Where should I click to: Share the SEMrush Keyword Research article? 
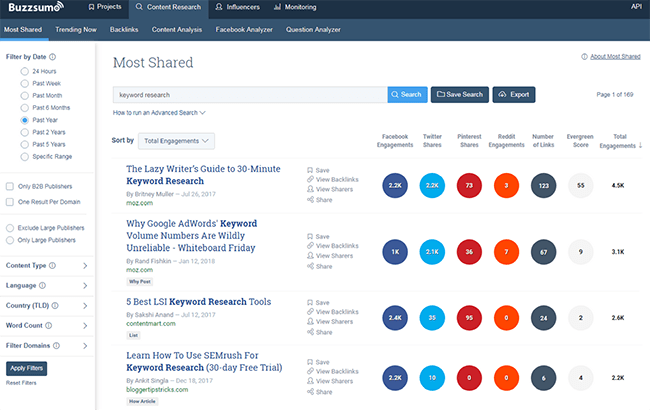(320, 392)
